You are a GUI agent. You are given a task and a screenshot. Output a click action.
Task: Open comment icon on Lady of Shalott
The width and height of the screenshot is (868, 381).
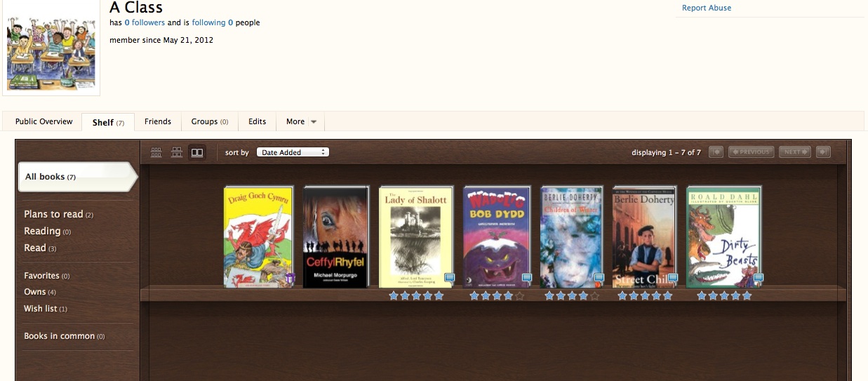click(x=450, y=279)
